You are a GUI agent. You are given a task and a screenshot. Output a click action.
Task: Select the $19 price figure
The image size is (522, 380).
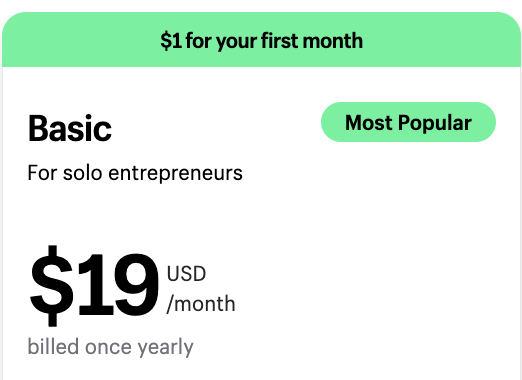94,286
